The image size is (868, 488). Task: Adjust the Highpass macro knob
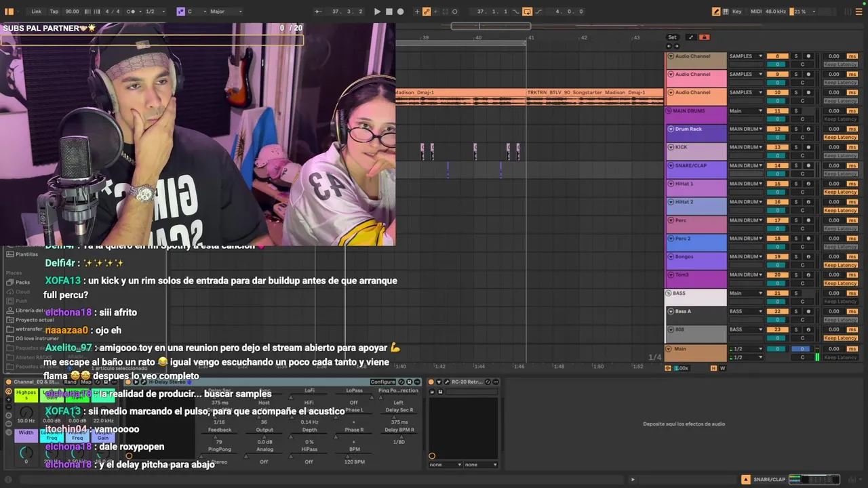tap(26, 411)
